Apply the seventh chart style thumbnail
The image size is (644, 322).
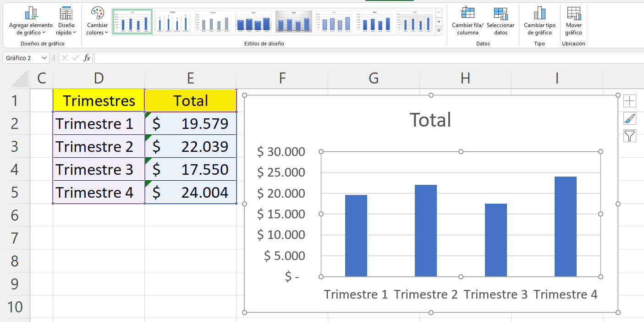coord(374,21)
